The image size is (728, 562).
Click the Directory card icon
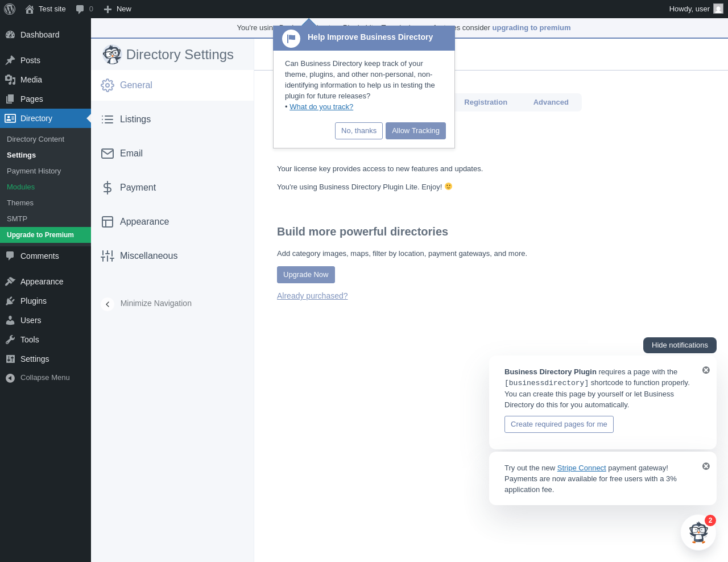(x=10, y=118)
